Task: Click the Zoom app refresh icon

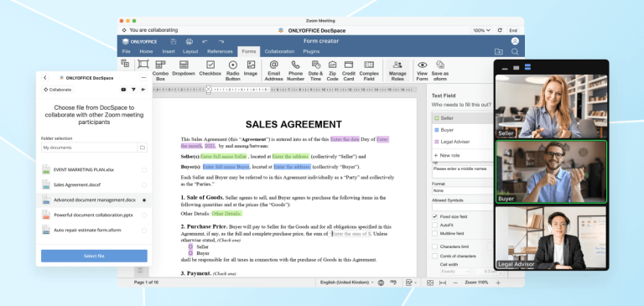Action: pyautogui.click(x=500, y=30)
